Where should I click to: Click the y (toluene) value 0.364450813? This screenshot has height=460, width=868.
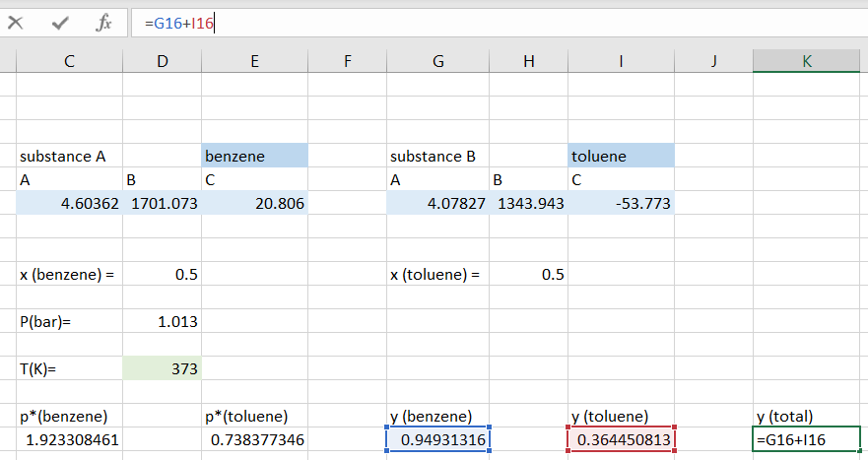(621, 439)
